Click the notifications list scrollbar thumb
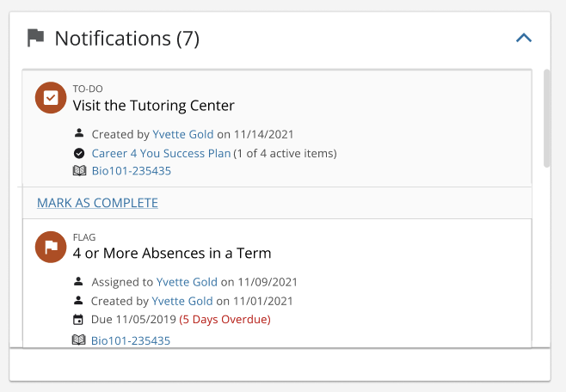 point(547,119)
